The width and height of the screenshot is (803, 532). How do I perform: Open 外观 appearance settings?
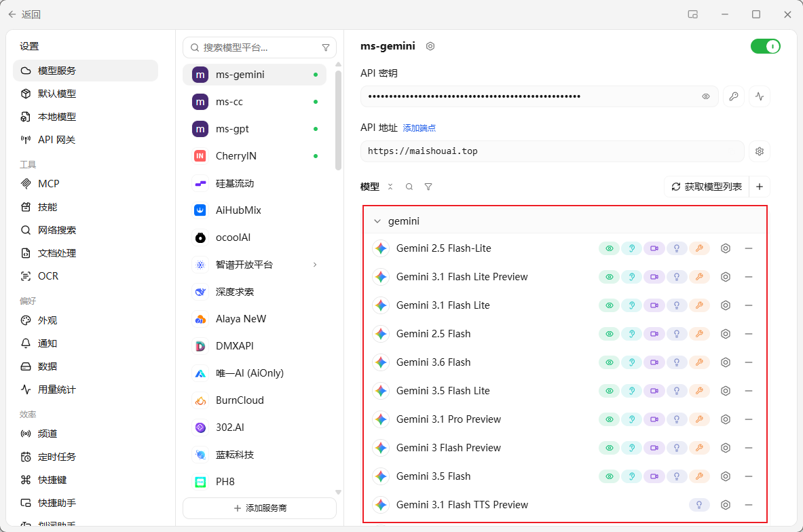click(x=86, y=320)
